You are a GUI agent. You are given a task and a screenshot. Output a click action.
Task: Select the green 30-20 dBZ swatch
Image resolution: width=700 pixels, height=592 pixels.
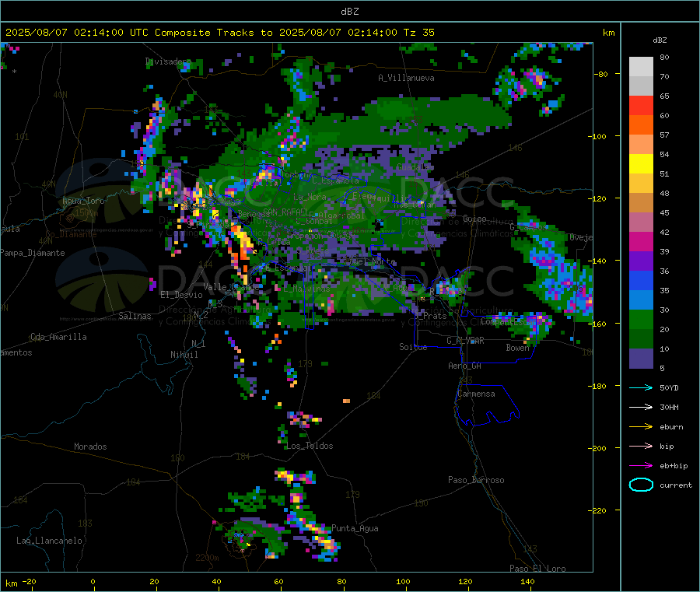(x=641, y=319)
